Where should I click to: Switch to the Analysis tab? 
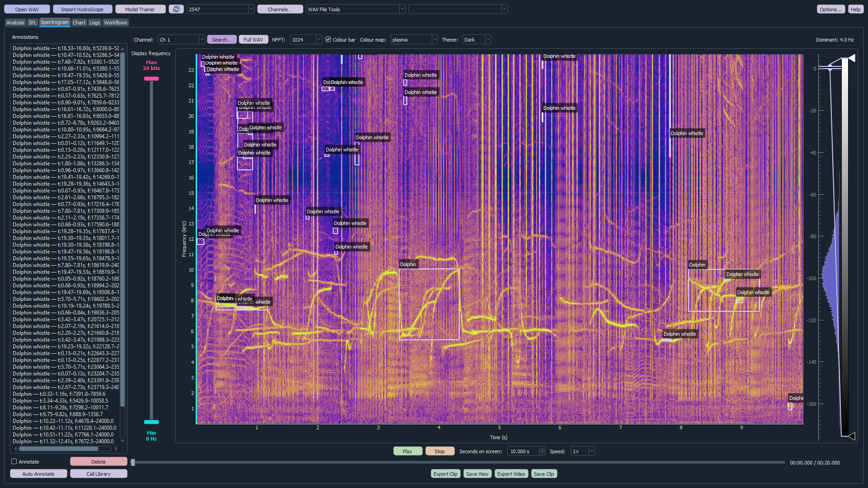point(15,23)
